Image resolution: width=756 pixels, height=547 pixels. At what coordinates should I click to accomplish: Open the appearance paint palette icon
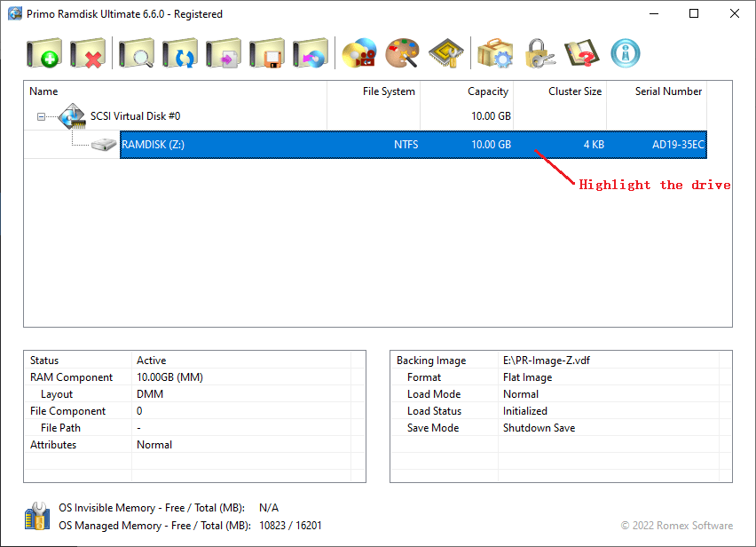(x=403, y=53)
